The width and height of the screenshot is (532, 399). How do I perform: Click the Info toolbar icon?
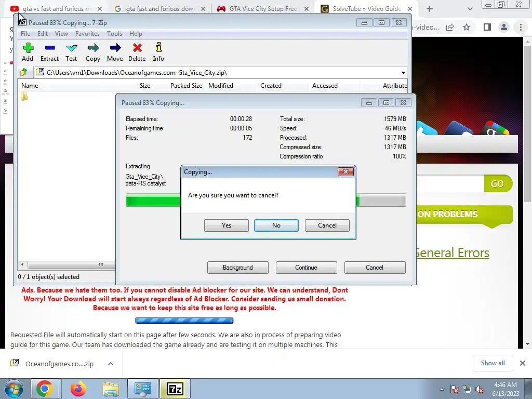pos(158,52)
